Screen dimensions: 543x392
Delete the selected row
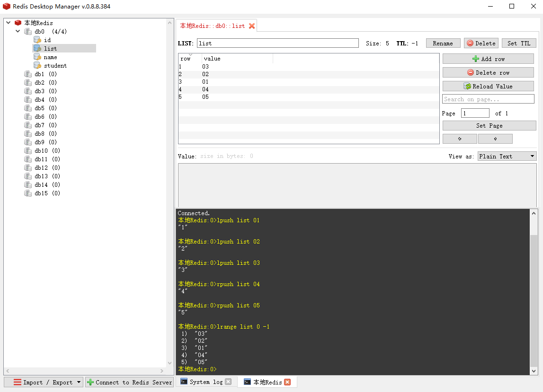coord(488,73)
